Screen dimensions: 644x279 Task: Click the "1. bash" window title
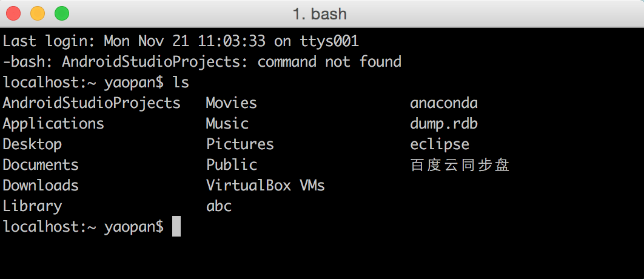[320, 13]
